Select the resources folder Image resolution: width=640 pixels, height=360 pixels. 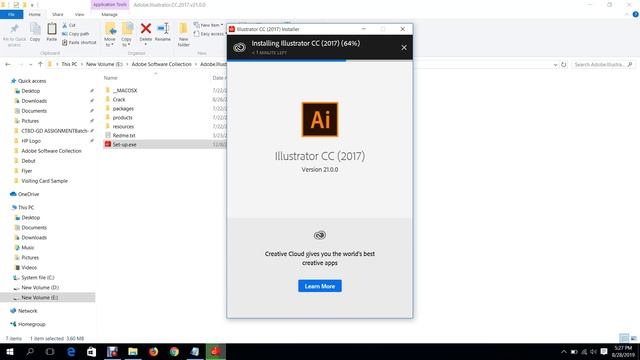coord(123,127)
